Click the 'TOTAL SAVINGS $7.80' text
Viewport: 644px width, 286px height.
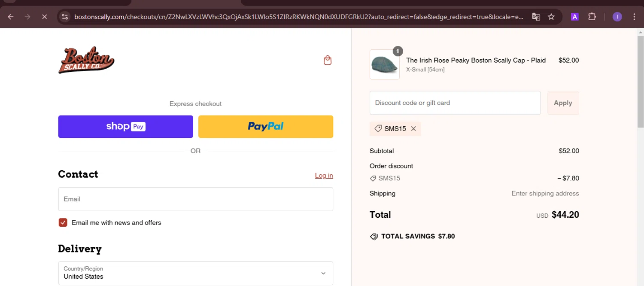[418, 236]
